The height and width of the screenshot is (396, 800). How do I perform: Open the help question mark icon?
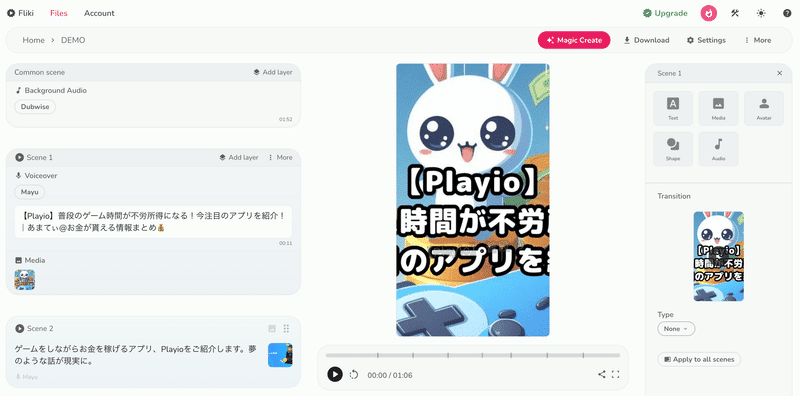tap(787, 13)
